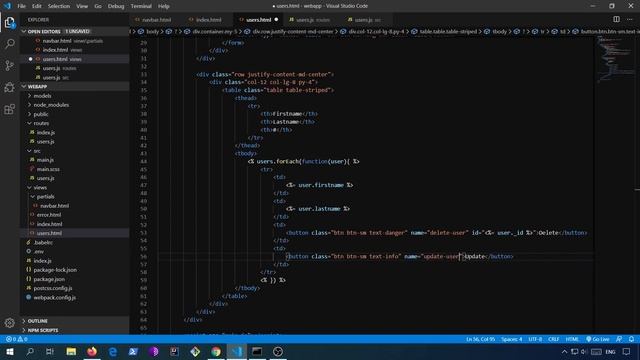640x360 pixels.
Task: Open notifications bell in status bar
Action: [x=631, y=339]
